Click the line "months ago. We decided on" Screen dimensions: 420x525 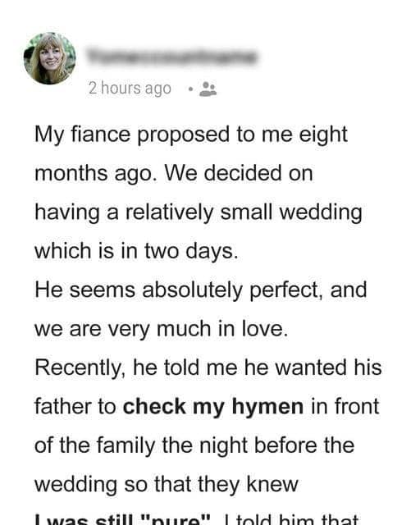tap(174, 173)
